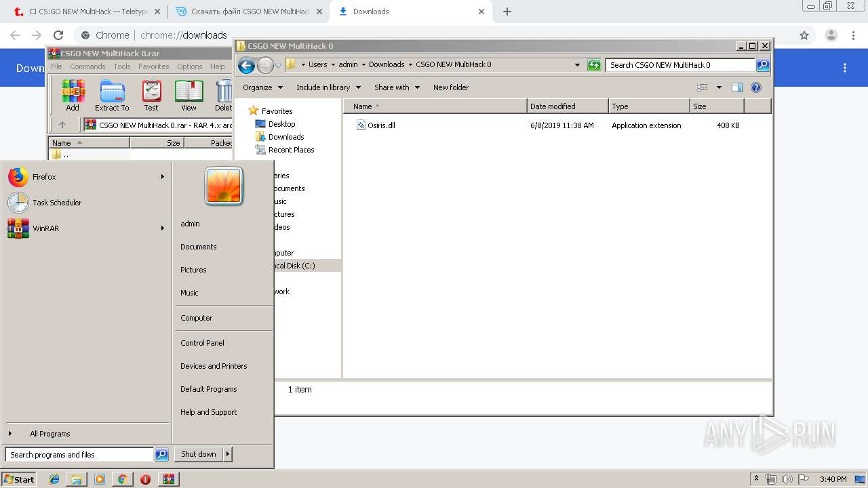Expand the WinRAR submenu arrow in Start menu
Image resolution: width=868 pixels, height=488 pixels.
[x=163, y=228]
